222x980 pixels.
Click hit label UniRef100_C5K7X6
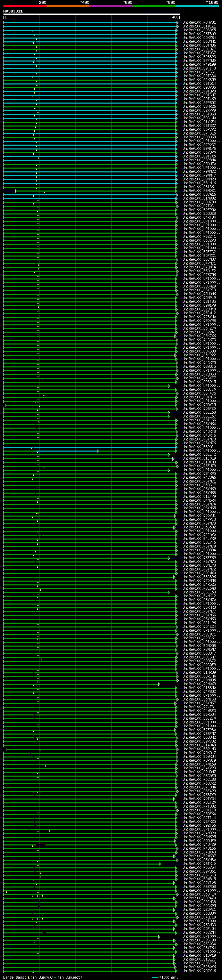(199, 336)
